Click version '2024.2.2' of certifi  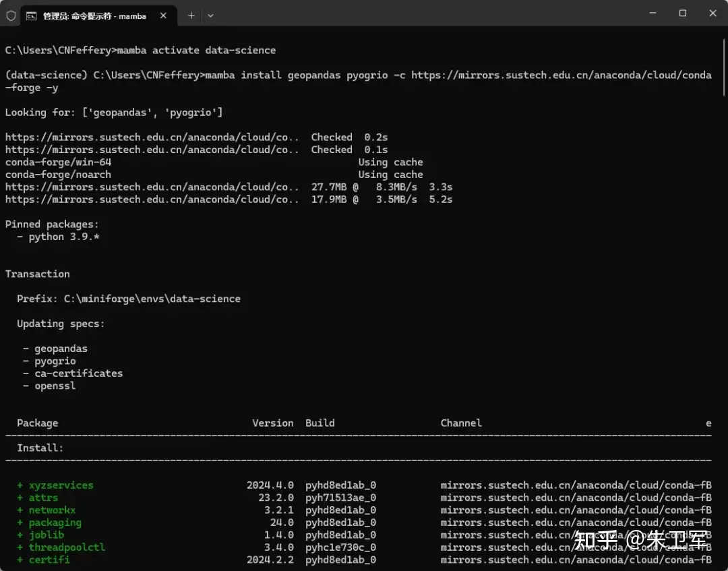tap(270, 560)
